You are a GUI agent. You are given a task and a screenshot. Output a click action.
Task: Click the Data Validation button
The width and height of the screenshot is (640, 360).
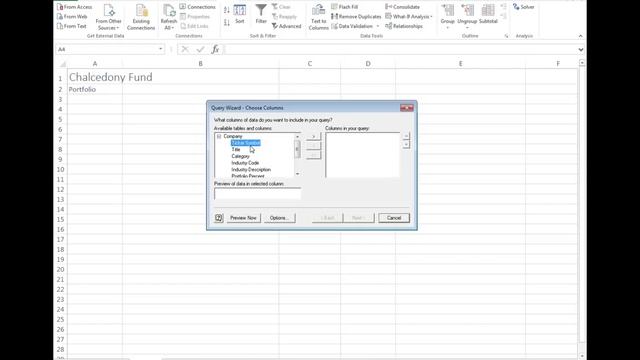(x=352, y=26)
